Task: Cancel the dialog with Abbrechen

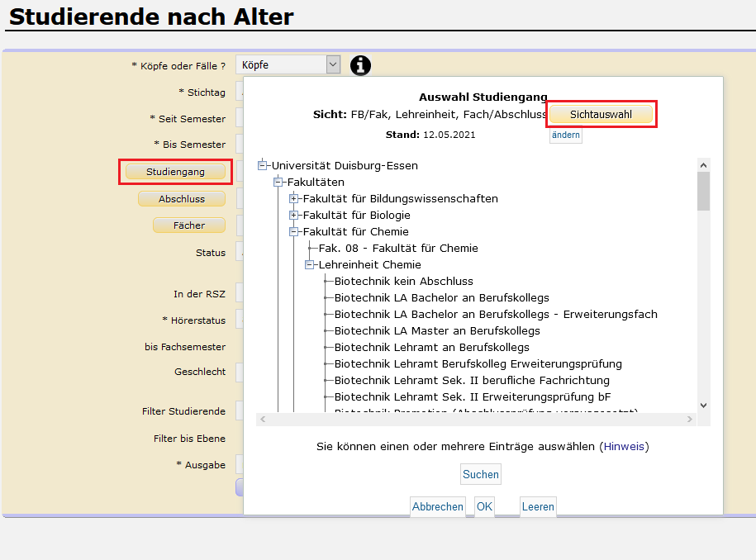Action: [x=437, y=507]
